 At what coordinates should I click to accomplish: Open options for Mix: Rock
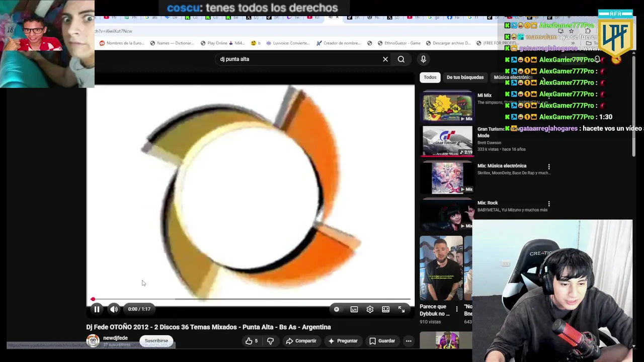[x=549, y=204]
